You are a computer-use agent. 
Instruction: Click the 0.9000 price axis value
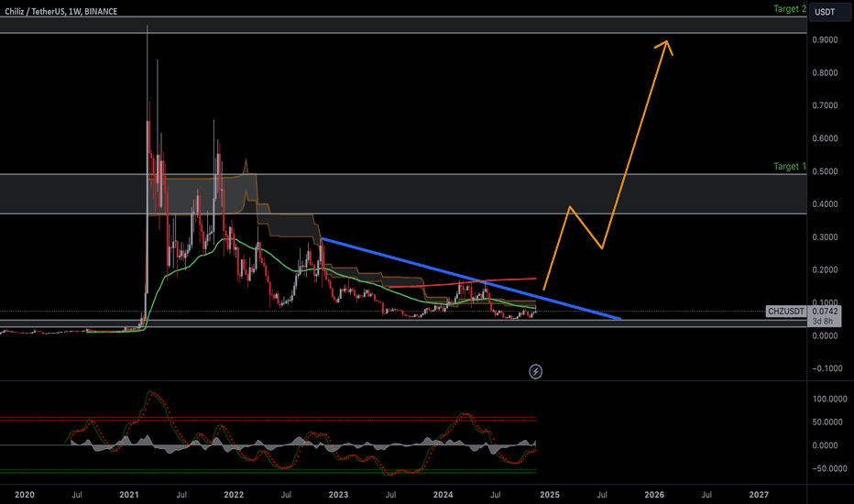pos(825,39)
